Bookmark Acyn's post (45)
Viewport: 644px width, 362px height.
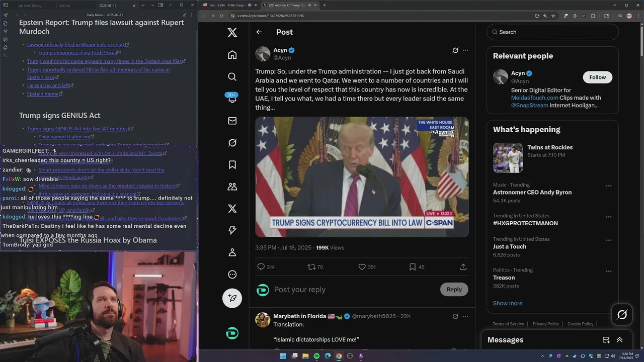[x=417, y=267]
